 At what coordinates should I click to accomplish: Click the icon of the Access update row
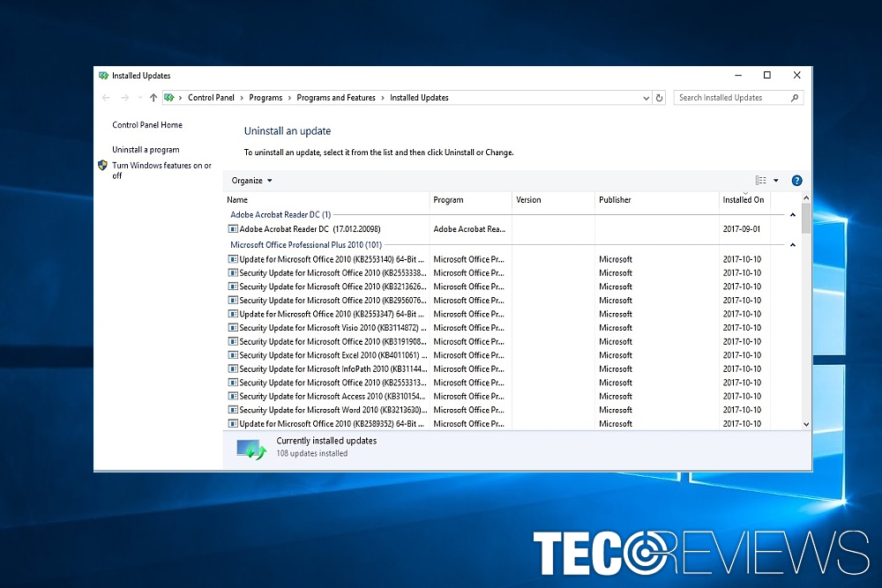point(233,397)
